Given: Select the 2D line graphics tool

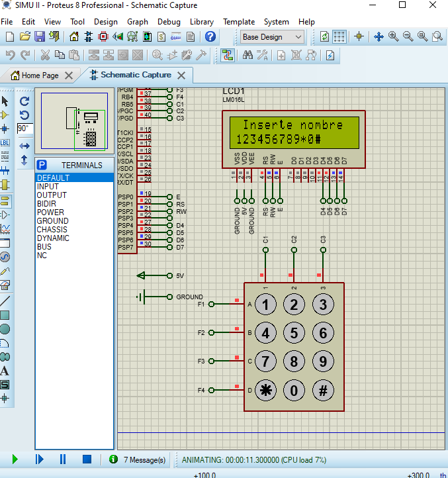Looking at the screenshot, I should [5, 301].
